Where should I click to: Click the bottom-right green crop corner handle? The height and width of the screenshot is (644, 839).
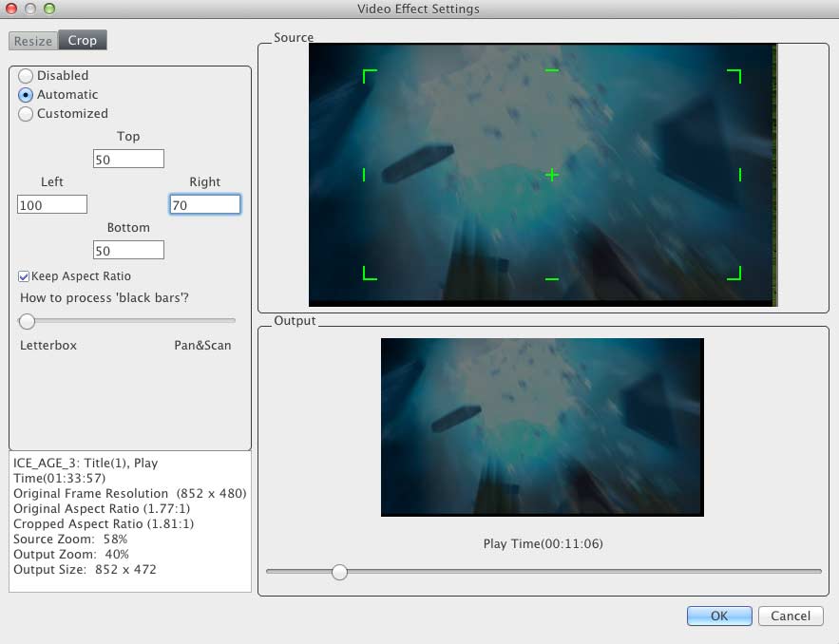(734, 273)
